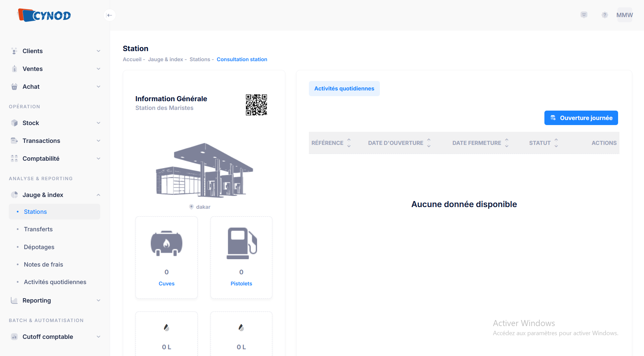Collapse the Jauge & index section
Viewport: 644px width, 356px height.
(98, 195)
